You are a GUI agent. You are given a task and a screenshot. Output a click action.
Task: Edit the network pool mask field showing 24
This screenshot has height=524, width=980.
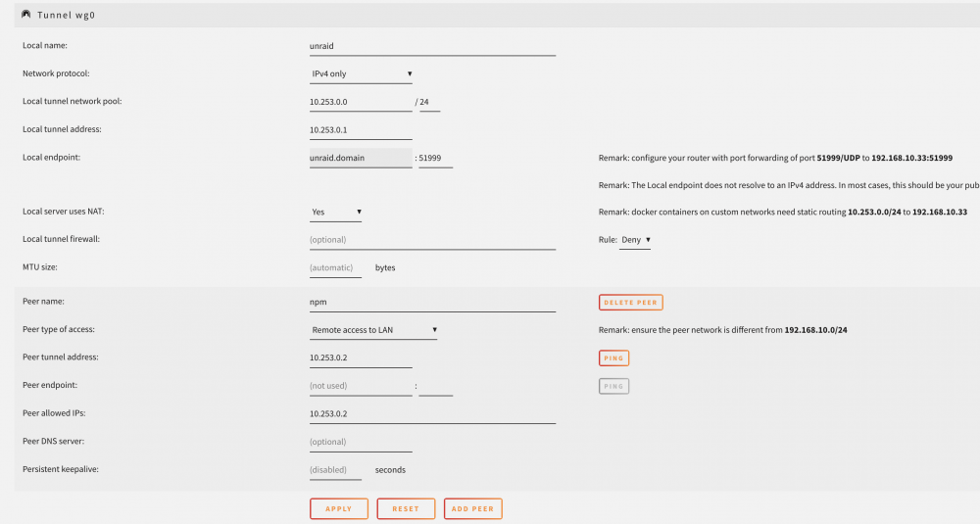click(429, 102)
